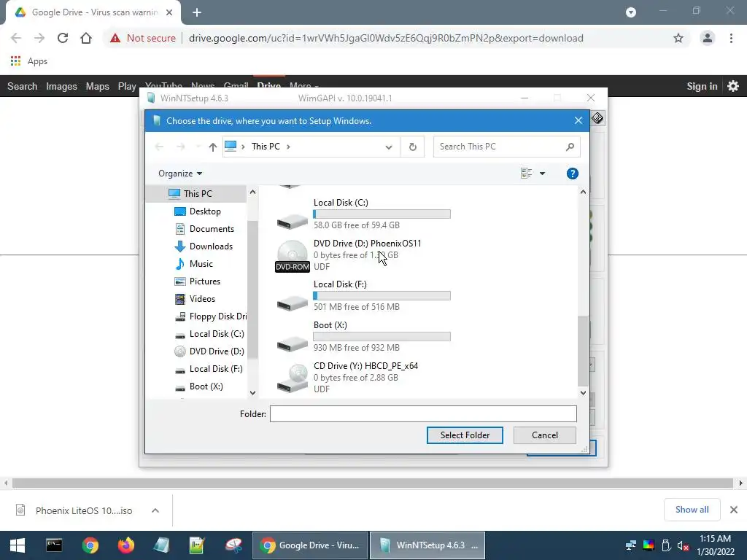This screenshot has height=560, width=747.
Task: Open Chrome home page button
Action: click(86, 38)
